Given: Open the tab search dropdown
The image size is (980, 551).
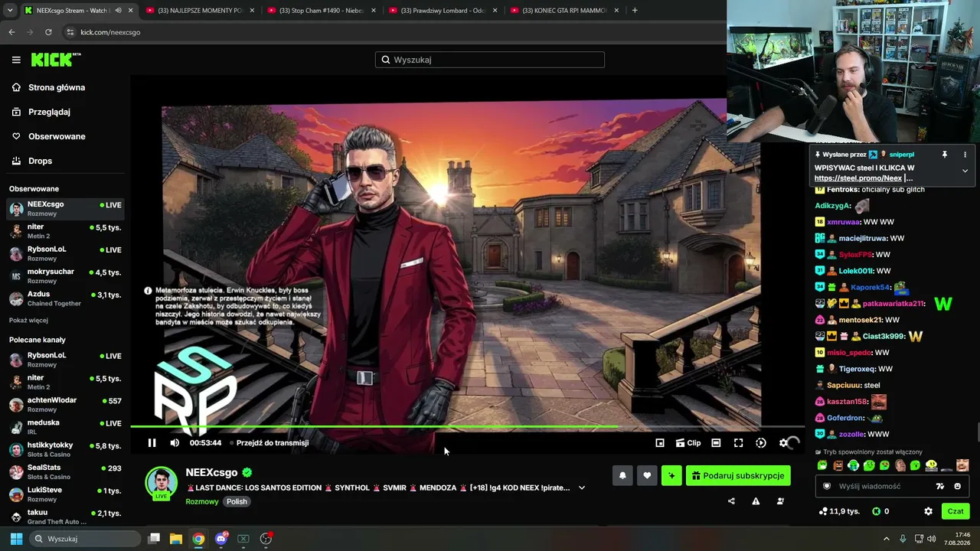Looking at the screenshot, I should [9, 11].
